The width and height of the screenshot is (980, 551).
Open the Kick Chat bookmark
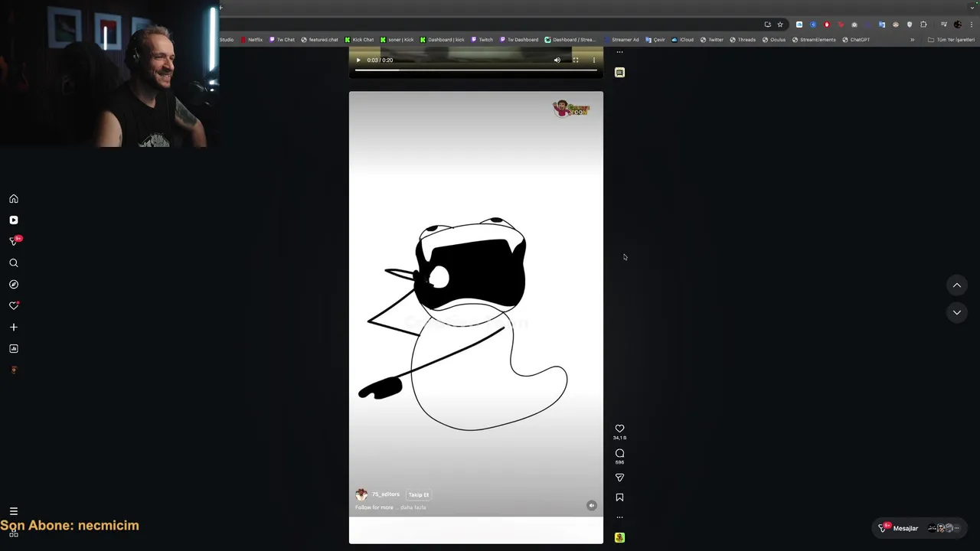[359, 40]
